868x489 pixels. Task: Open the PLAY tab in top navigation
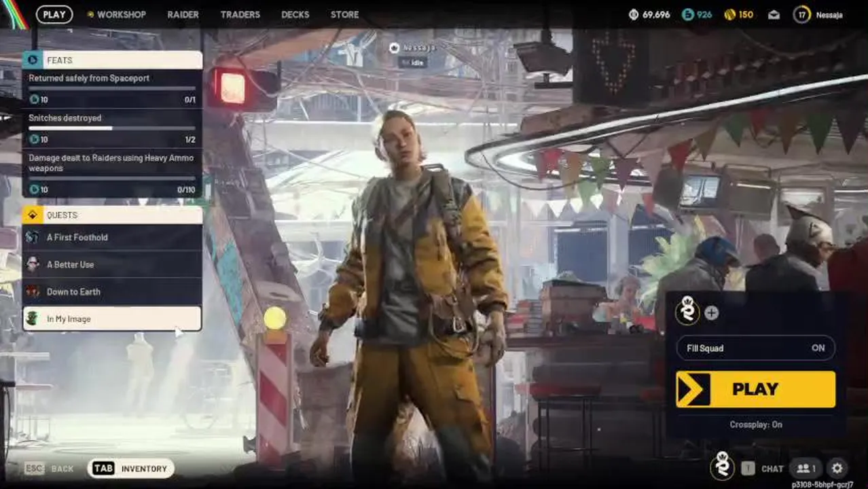tap(54, 14)
